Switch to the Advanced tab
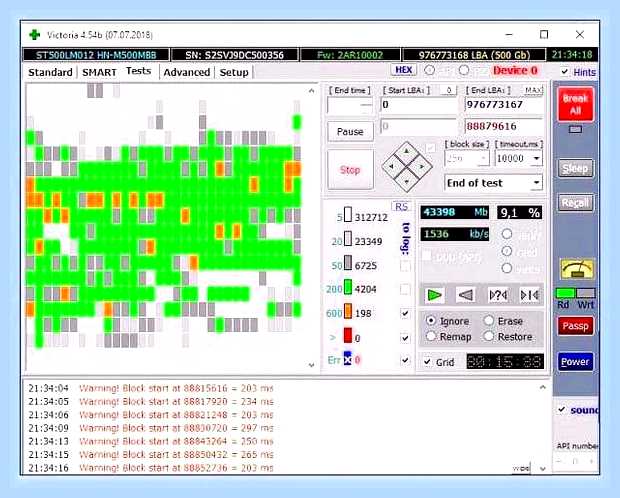Image resolution: width=620 pixels, height=498 pixels. (x=187, y=72)
